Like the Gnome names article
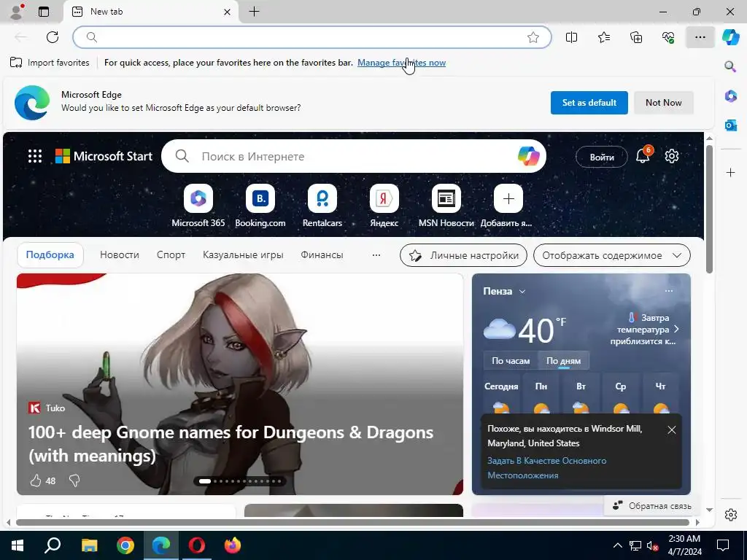The height and width of the screenshot is (560, 747). (36, 481)
